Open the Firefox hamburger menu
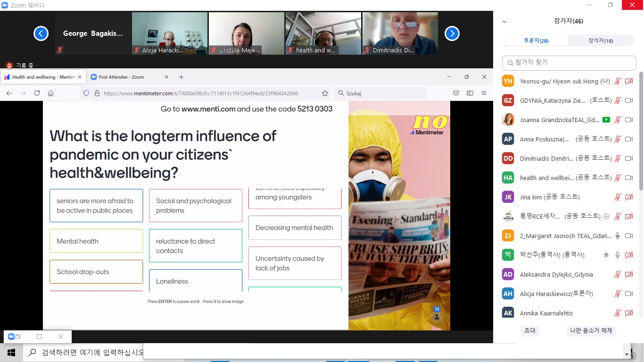 484,93
